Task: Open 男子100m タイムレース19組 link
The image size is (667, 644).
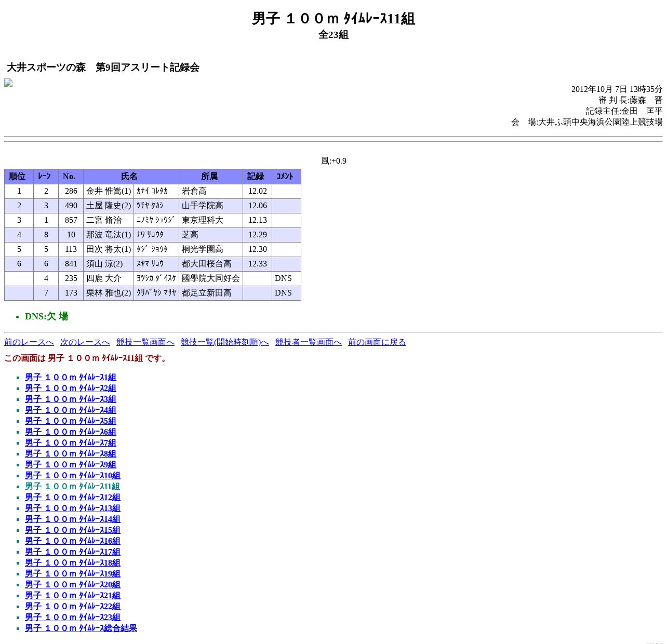Action: [x=73, y=574]
